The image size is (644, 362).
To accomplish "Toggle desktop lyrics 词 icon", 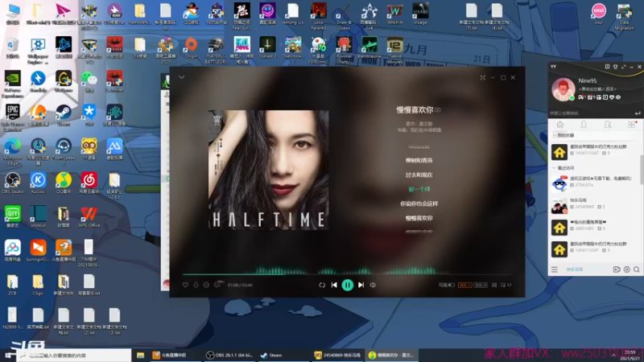I will pos(494,285).
